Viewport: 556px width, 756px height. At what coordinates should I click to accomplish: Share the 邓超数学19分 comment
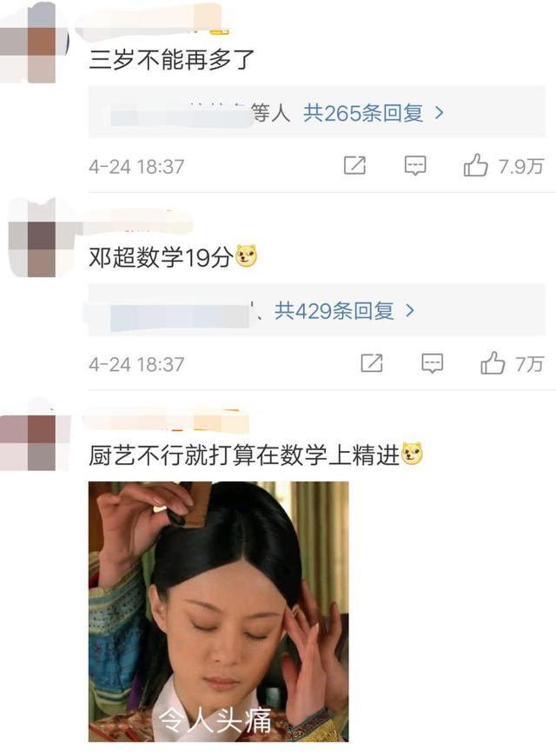[372, 363]
